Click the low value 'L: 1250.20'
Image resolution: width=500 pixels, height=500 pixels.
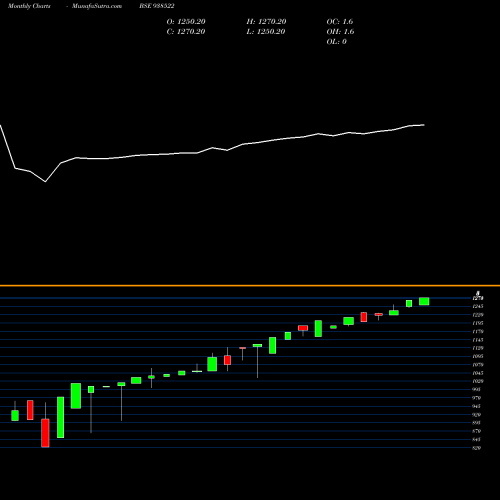point(266,32)
